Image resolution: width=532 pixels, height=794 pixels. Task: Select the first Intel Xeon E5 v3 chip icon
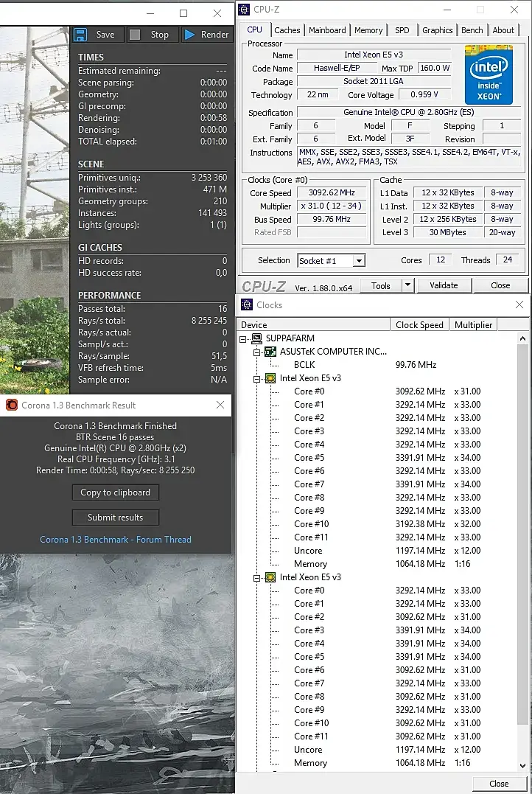[x=270, y=377]
